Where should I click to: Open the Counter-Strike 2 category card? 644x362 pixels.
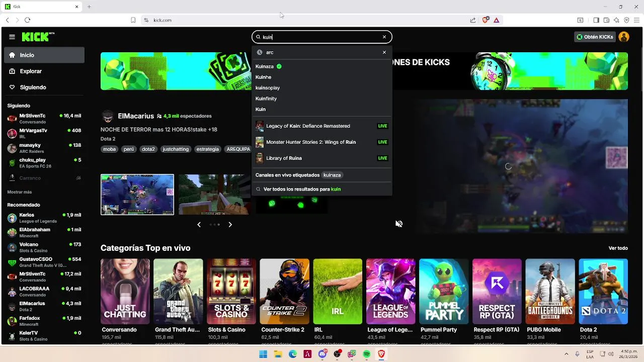click(285, 292)
